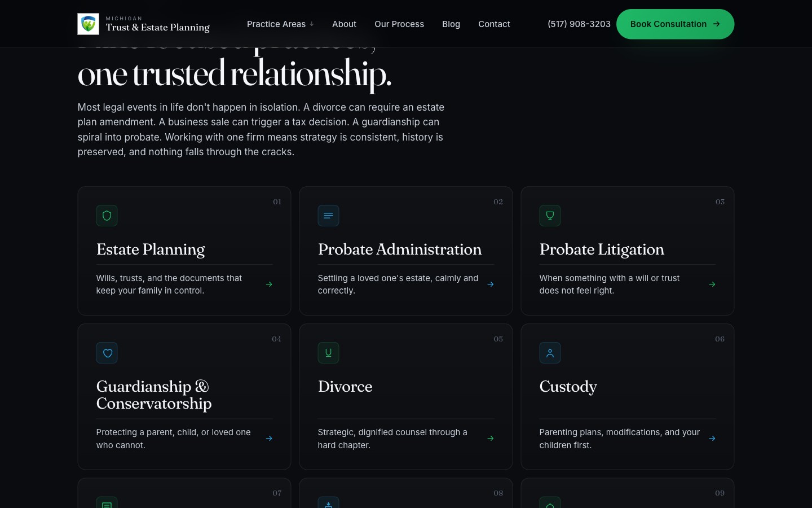Image resolution: width=812 pixels, height=508 pixels.
Task: Click the arrow on Guardianship & Conservatorship card
Action: tap(269, 439)
